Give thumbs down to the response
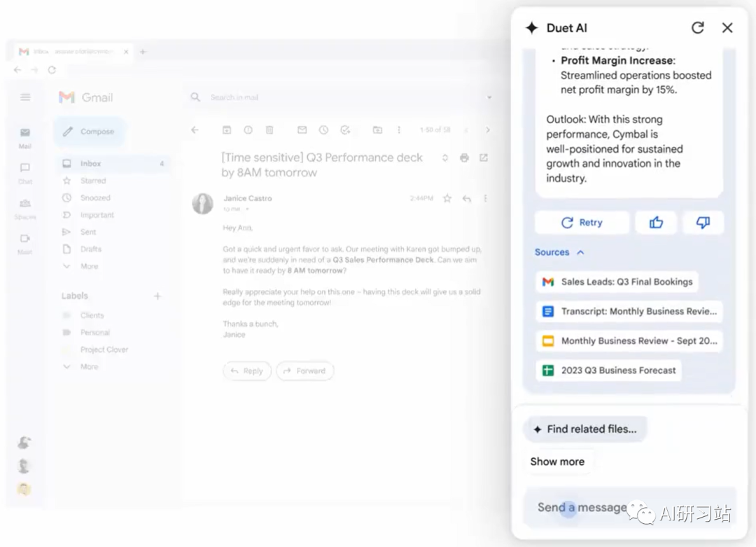Viewport: 756px width, 547px height. 703,222
